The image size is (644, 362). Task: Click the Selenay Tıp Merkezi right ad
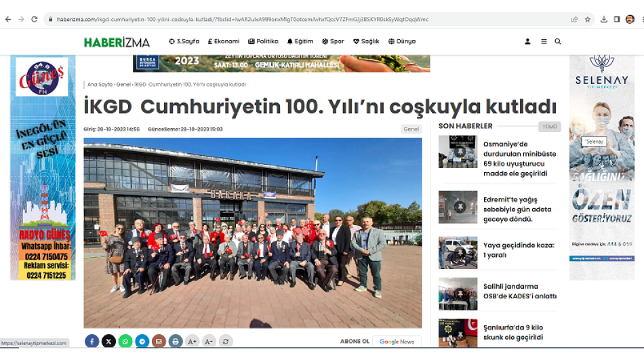[x=602, y=167]
